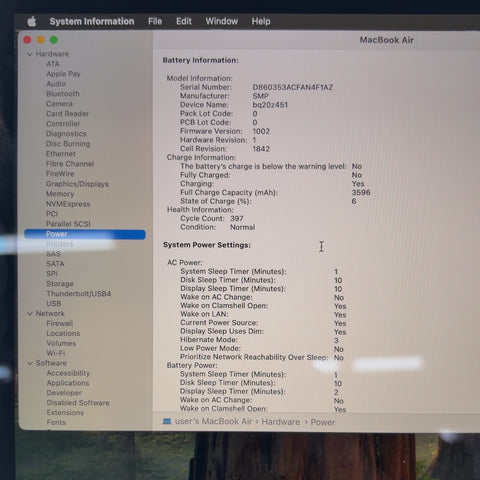This screenshot has height=480, width=480.
Task: Select SPI in the sidebar
Action: point(52,274)
